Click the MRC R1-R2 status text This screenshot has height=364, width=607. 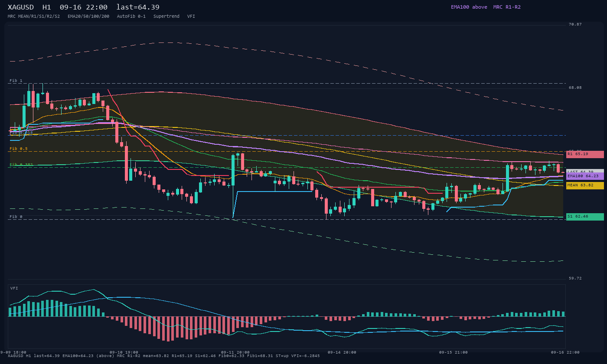click(x=507, y=7)
